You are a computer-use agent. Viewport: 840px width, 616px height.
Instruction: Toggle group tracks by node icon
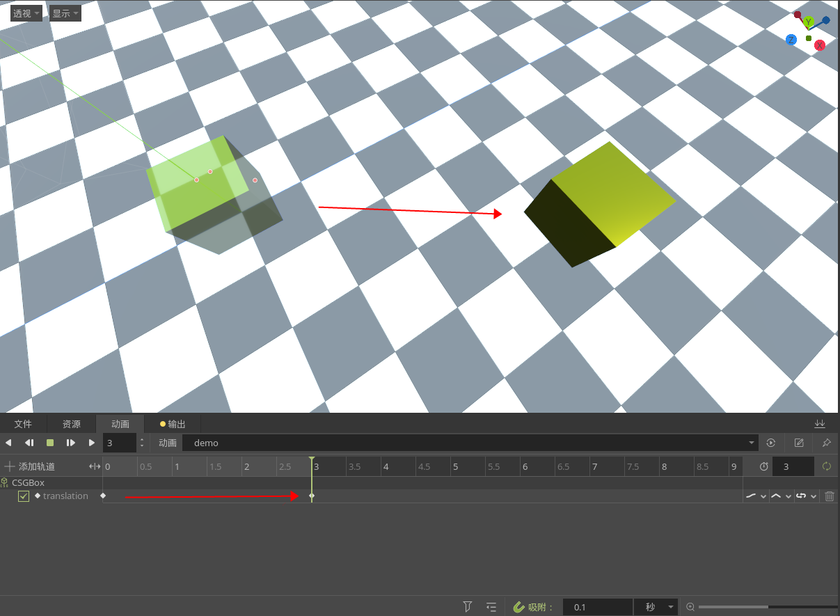[491, 607]
